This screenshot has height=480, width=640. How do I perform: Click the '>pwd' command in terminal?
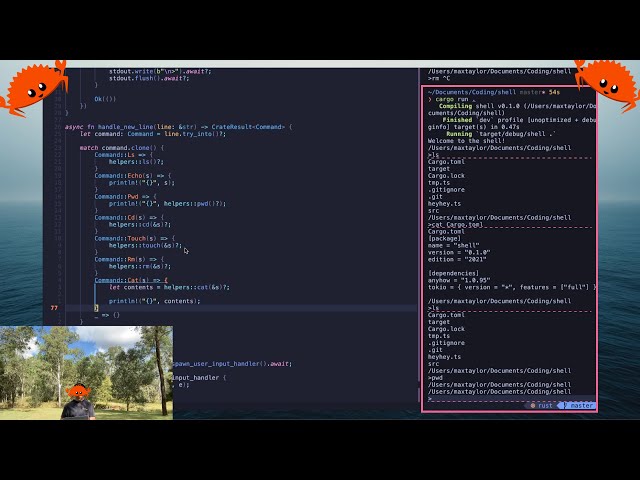(x=435, y=378)
